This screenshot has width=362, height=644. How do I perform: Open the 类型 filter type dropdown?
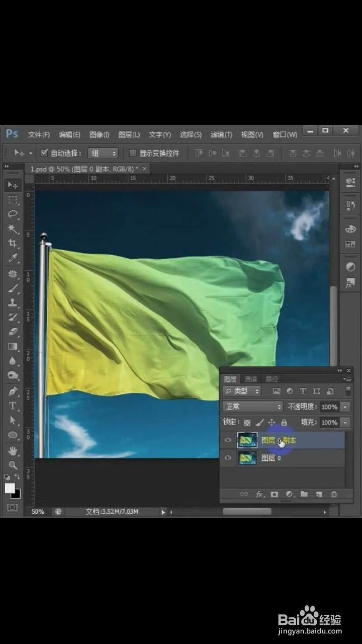pos(242,391)
